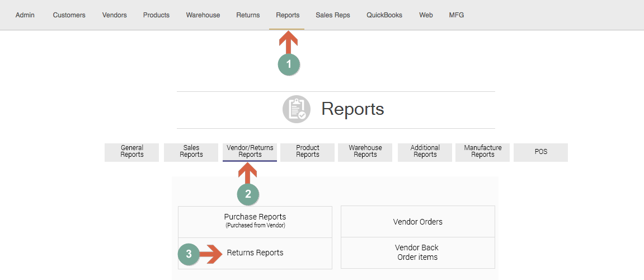Select the MFG menu item
This screenshot has width=644, height=280.
coord(457,15)
